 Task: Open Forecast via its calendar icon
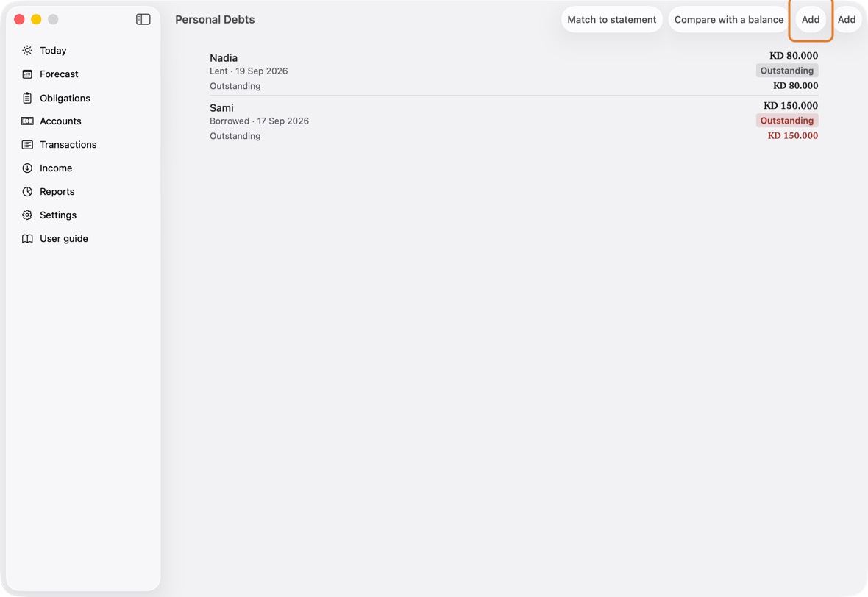coord(27,74)
